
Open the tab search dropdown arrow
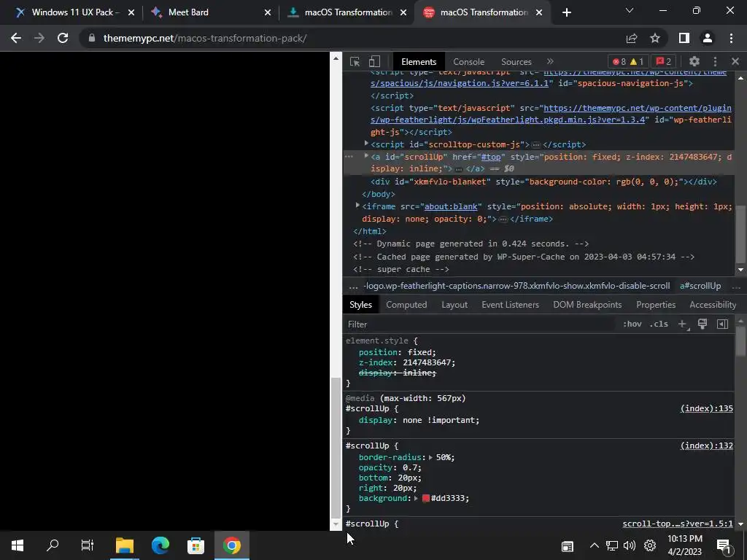tap(630, 10)
